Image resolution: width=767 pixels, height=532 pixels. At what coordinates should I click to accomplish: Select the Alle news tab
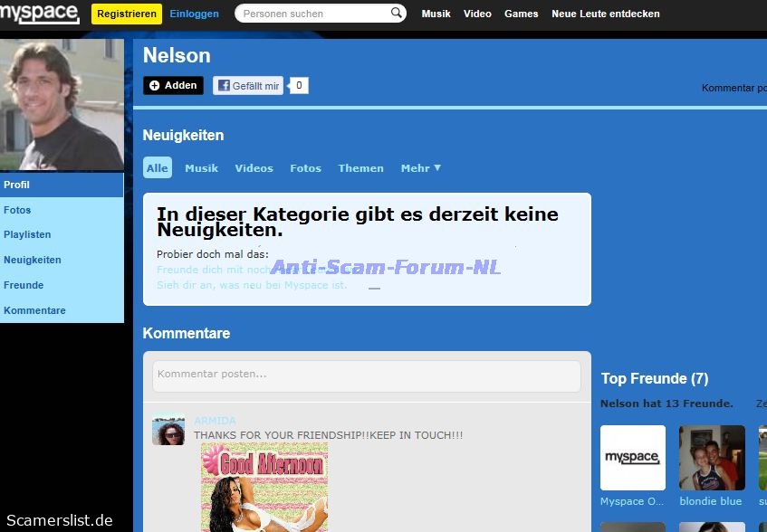[x=158, y=168]
